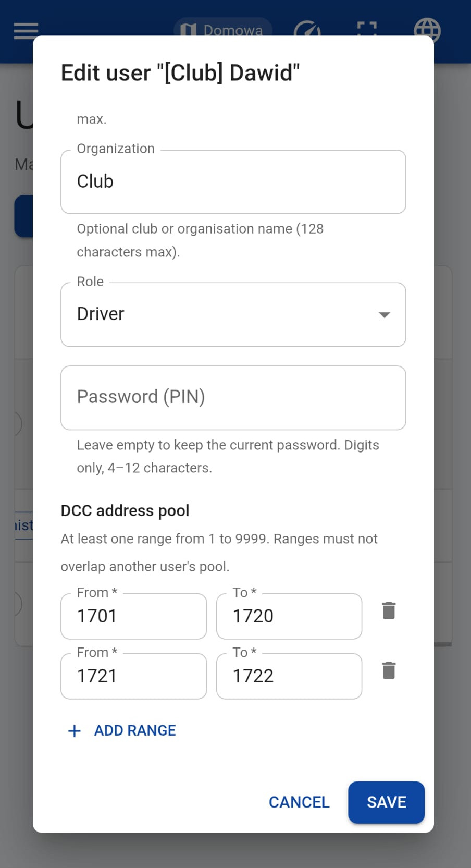Open the hamburger navigation menu
Viewport: 471px width, 868px height.
click(26, 31)
